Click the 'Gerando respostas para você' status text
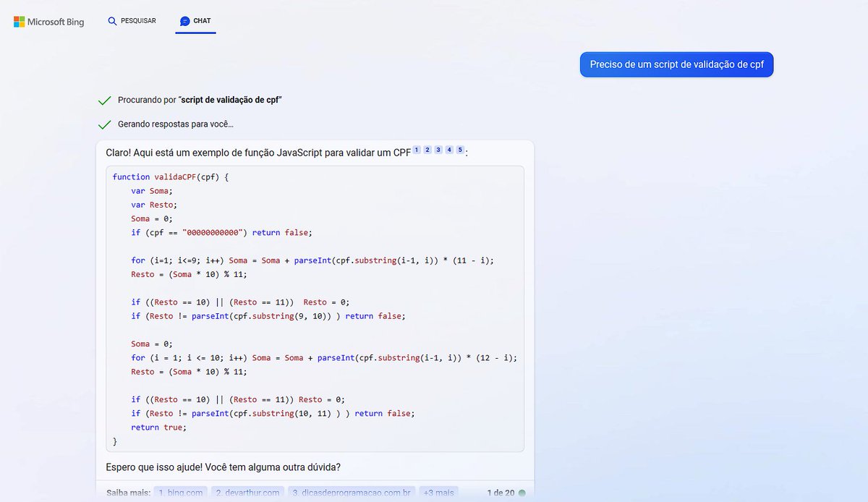The width and height of the screenshot is (868, 502). coord(176,124)
